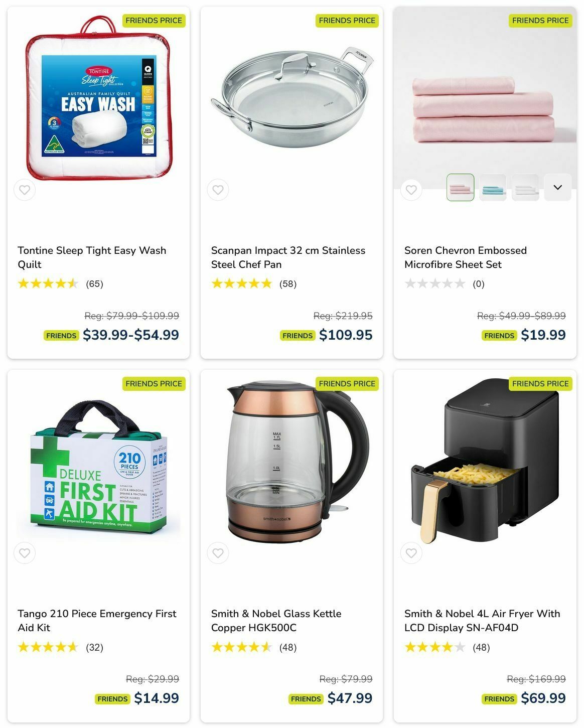The image size is (584, 728).
Task: Tap heart icon on Soren Sheet Set
Action: point(411,190)
